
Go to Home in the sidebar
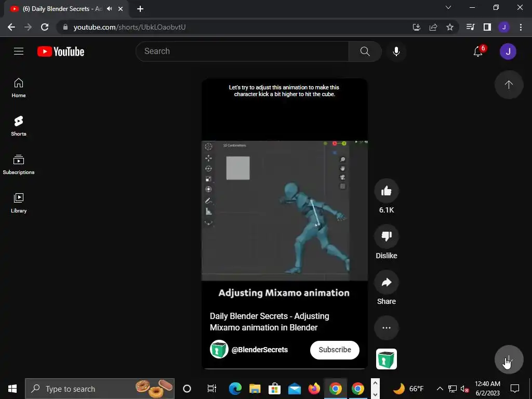coord(19,88)
